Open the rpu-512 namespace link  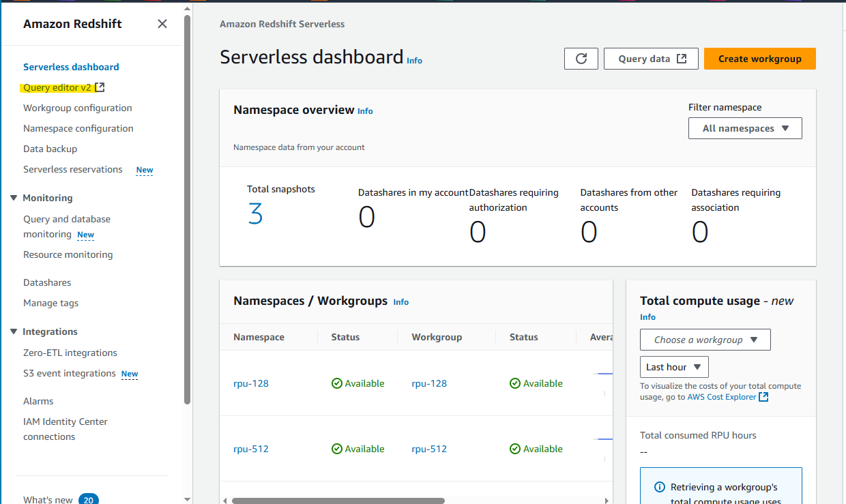(x=251, y=449)
